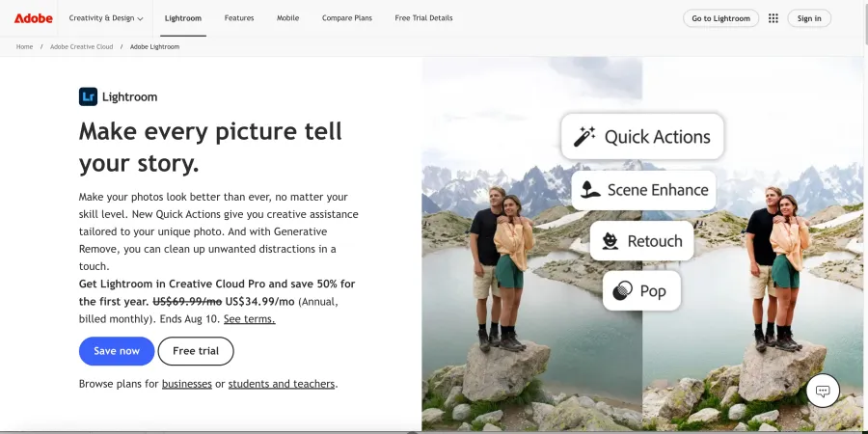Image resolution: width=868 pixels, height=434 pixels.
Task: Click the headline 'Make every picture tell your story.'
Action: point(210,148)
